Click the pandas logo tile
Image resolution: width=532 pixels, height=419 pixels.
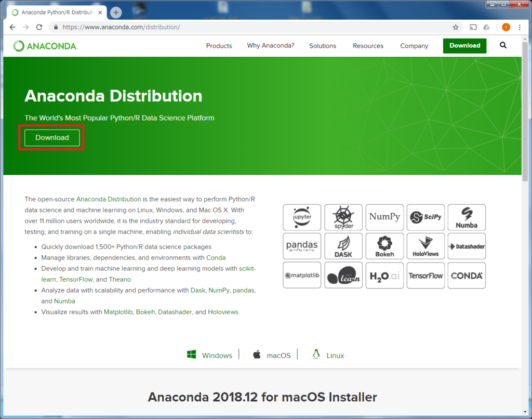[302, 246]
